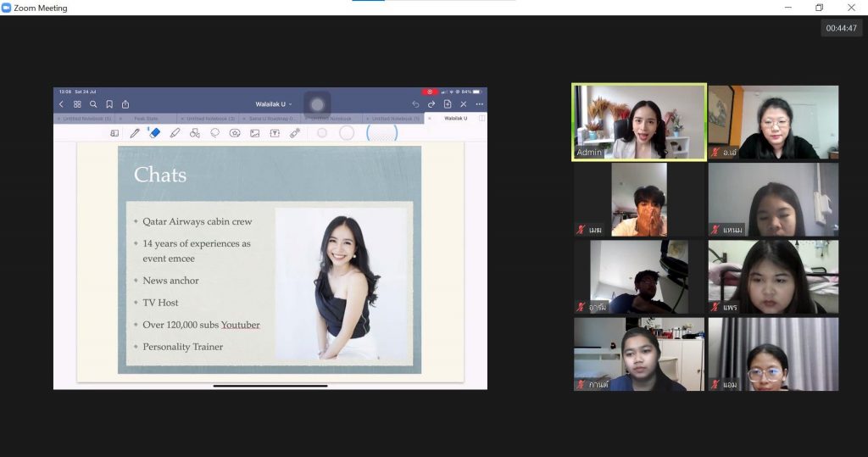This screenshot has width=868, height=457.
Task: Restore down the Zoom Meeting window
Action: coord(820,7)
